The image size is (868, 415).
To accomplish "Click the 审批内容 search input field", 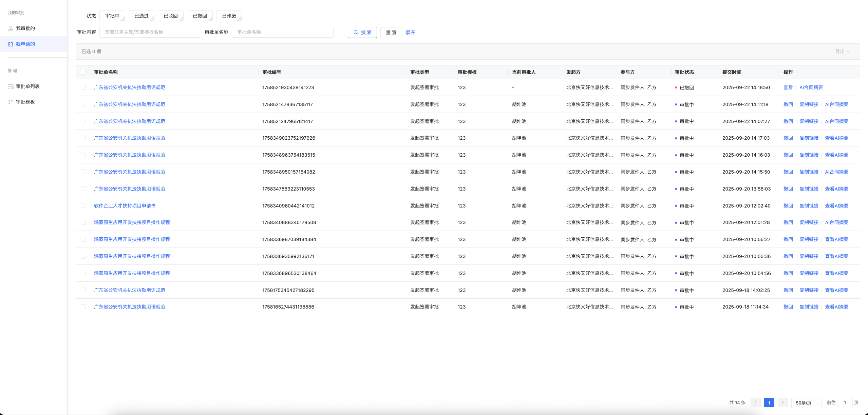I will pos(150,32).
